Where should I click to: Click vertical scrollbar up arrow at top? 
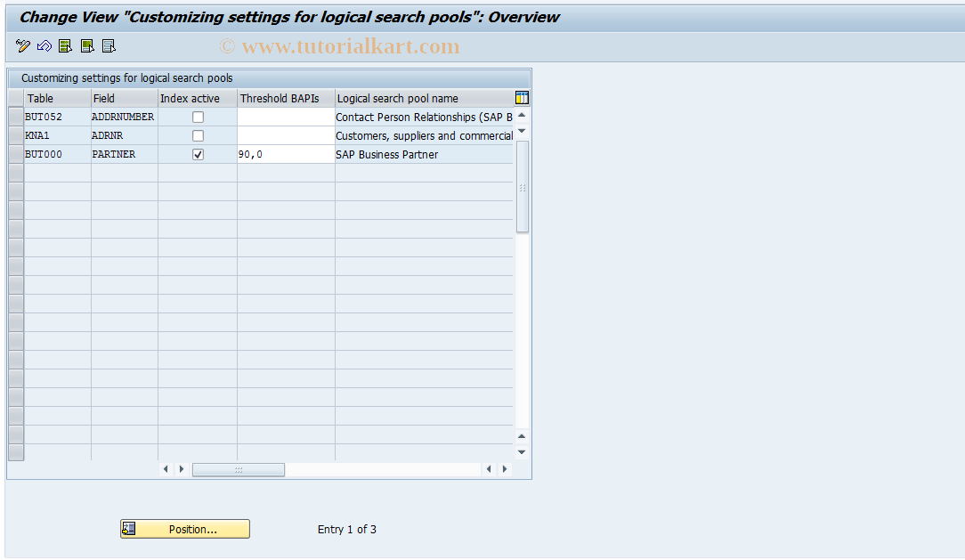click(x=522, y=116)
